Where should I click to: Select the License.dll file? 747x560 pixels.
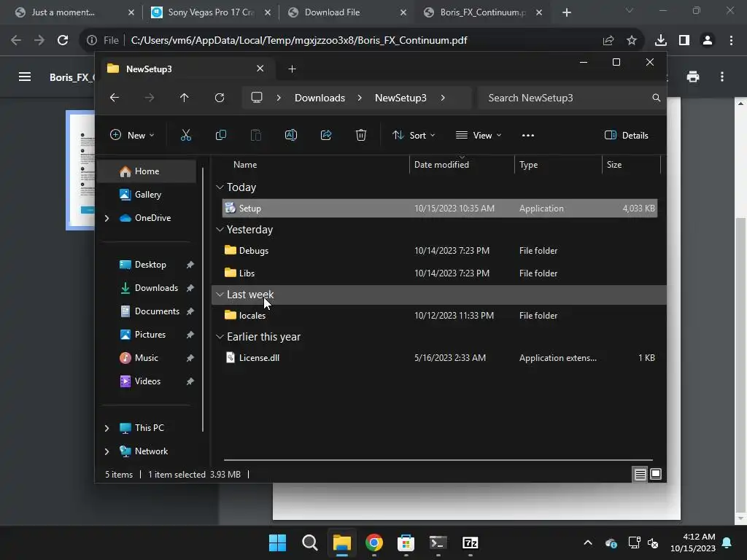coord(440,358)
